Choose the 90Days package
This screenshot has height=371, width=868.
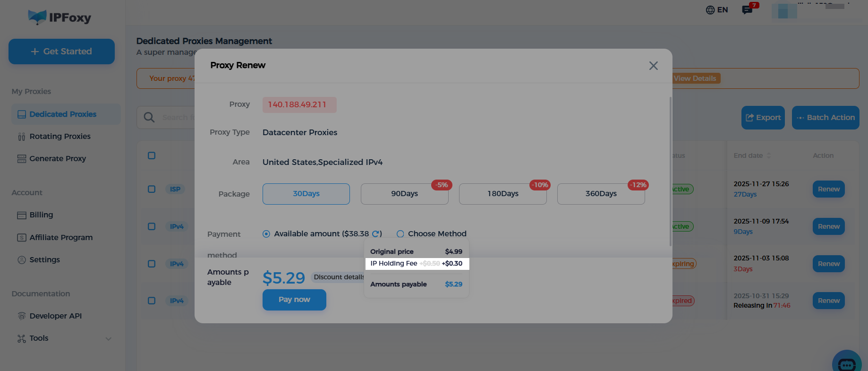[405, 194]
